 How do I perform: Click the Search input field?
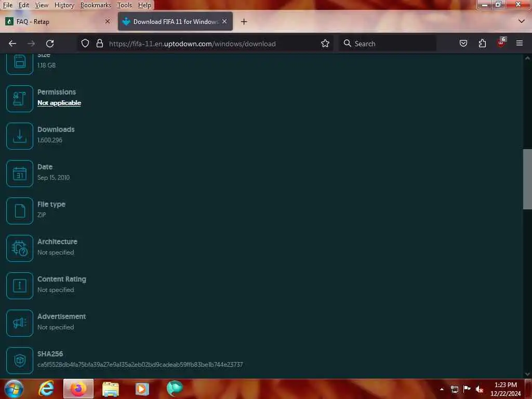388,44
